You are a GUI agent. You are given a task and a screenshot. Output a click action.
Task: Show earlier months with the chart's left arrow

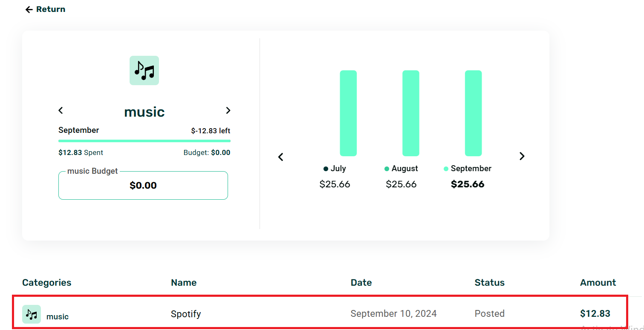(280, 157)
